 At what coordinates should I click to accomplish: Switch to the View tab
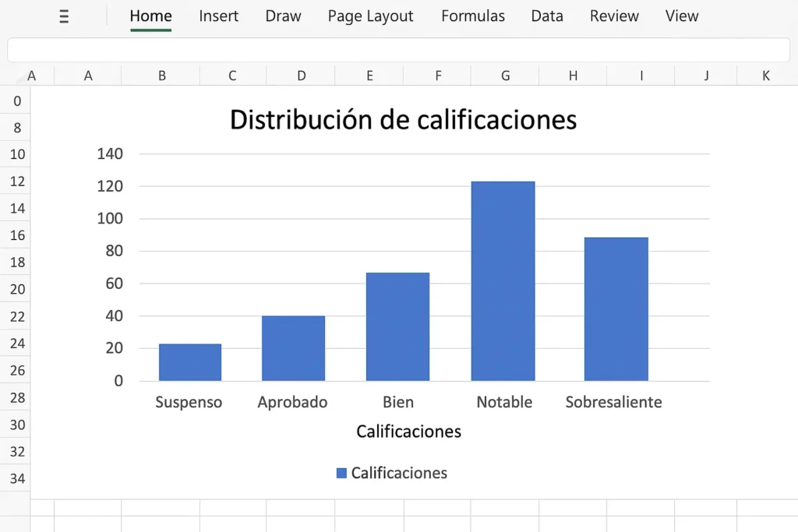[682, 16]
